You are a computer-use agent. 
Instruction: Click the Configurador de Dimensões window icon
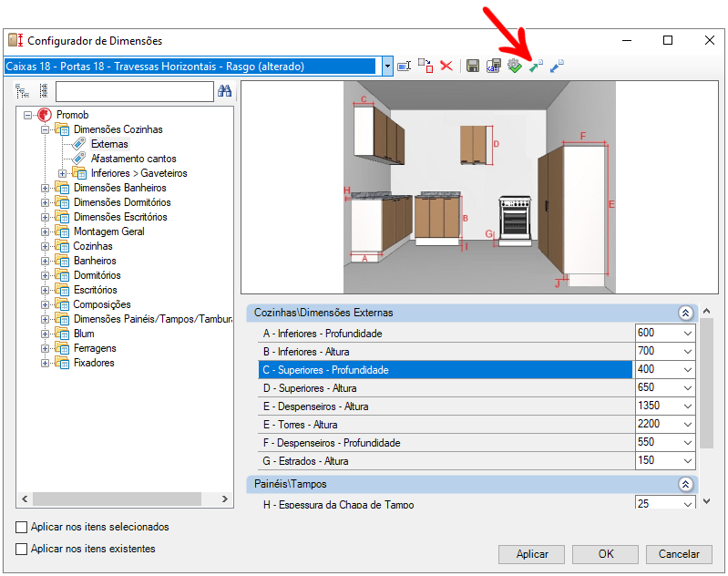[15, 40]
